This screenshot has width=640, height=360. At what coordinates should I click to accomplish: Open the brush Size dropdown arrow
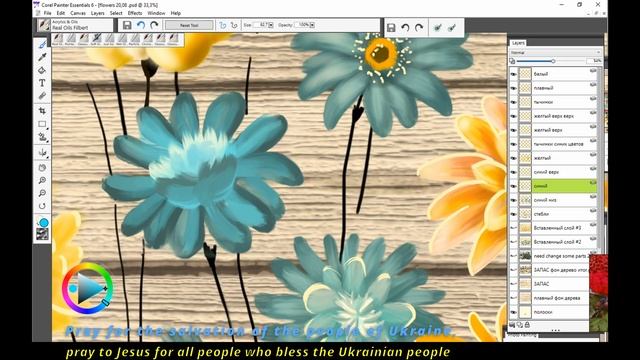[271, 25]
